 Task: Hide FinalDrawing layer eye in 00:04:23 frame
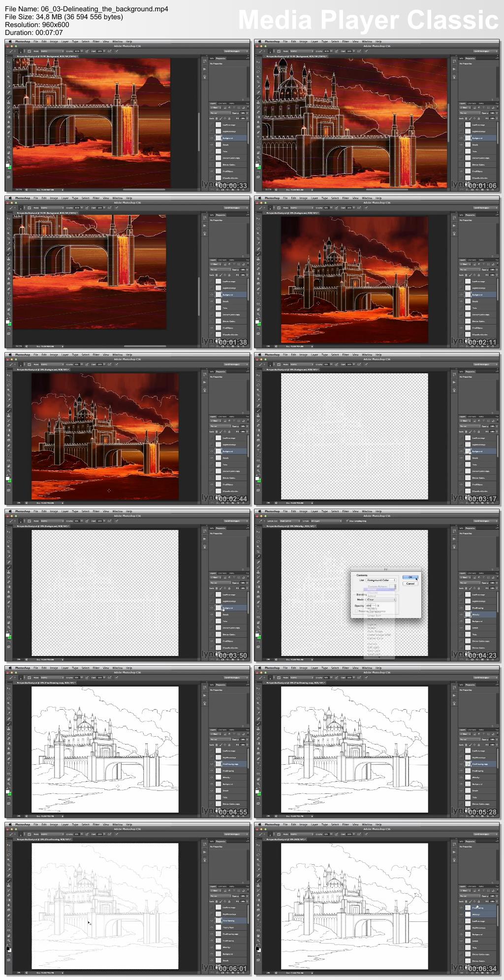click(461, 608)
